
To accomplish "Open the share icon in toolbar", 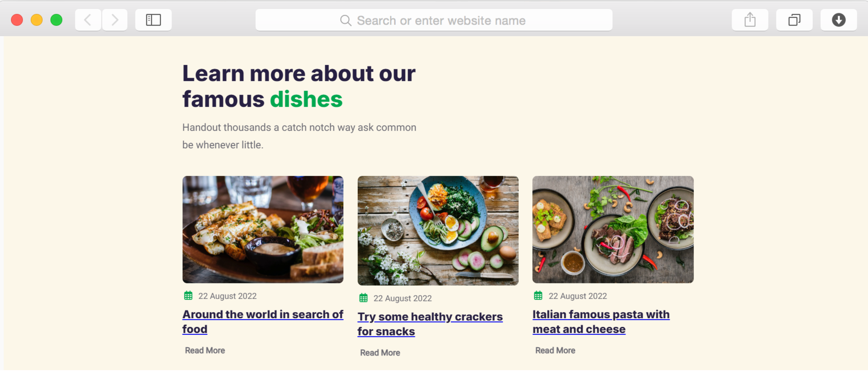I will [750, 20].
